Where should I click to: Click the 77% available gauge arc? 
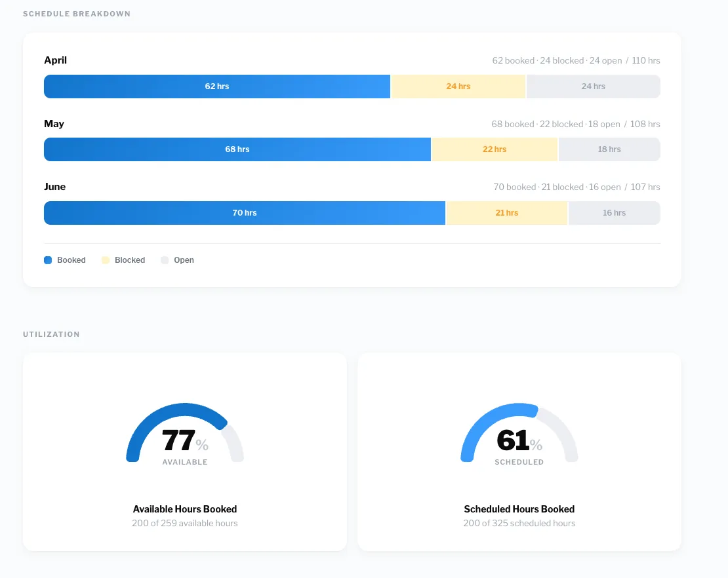pyautogui.click(x=185, y=408)
